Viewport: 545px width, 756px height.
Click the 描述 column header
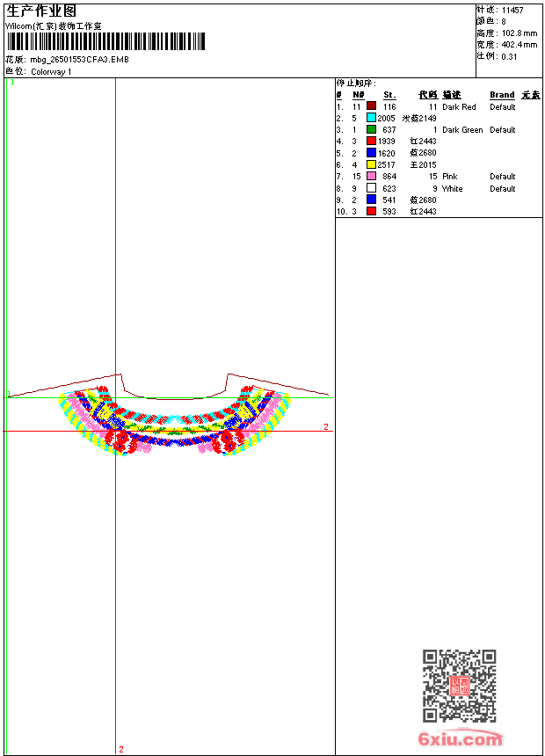pos(452,95)
